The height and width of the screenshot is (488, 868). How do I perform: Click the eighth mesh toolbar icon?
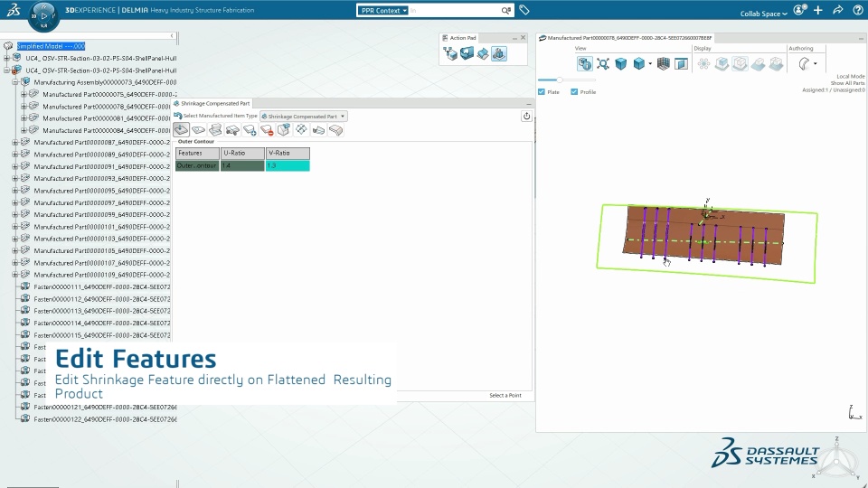301,129
